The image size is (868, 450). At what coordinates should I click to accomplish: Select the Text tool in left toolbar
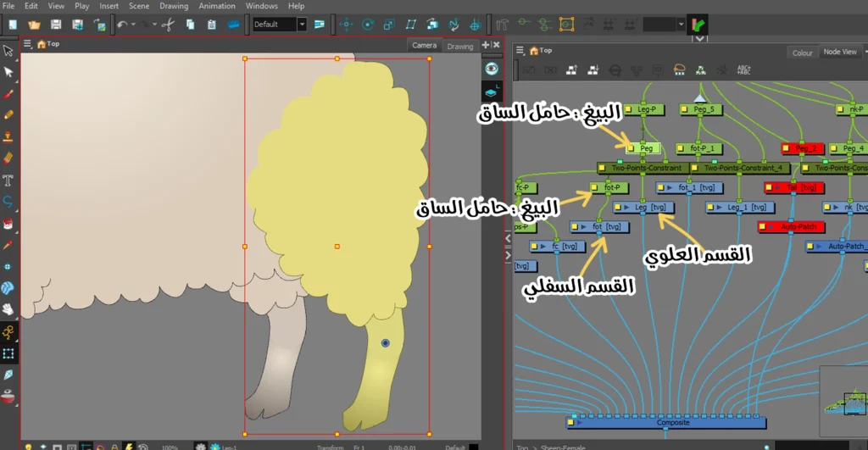point(8,181)
